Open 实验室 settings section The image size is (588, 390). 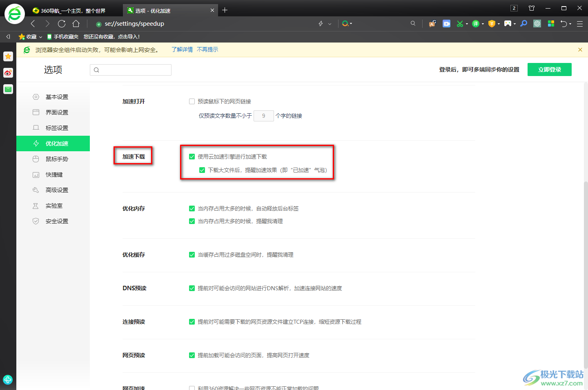[53, 206]
